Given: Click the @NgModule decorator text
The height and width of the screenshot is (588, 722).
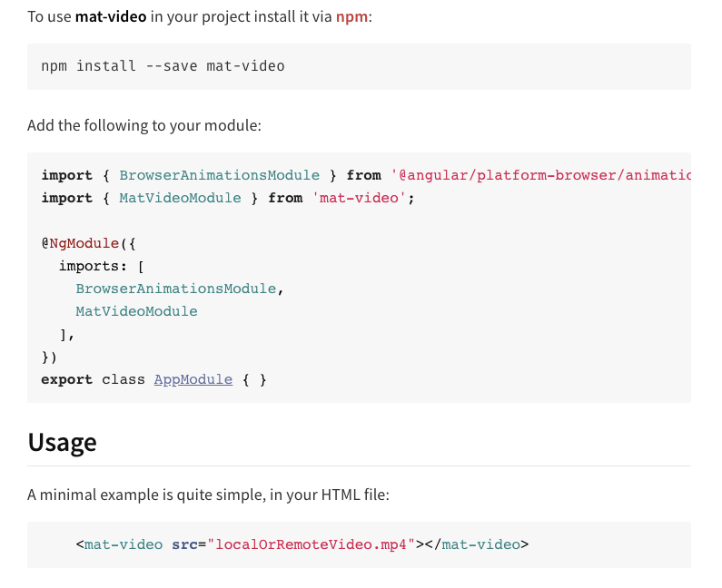Looking at the screenshot, I should pos(80,243).
